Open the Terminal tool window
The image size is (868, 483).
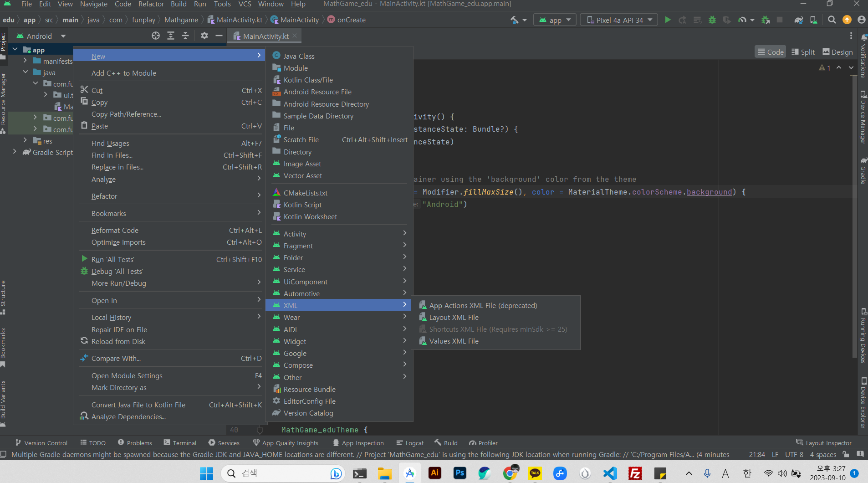click(x=180, y=443)
